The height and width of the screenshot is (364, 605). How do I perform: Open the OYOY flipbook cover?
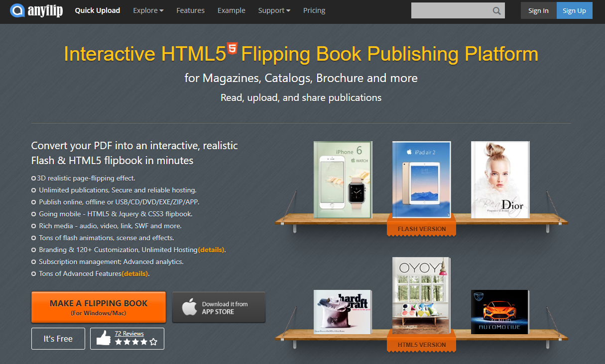click(421, 295)
